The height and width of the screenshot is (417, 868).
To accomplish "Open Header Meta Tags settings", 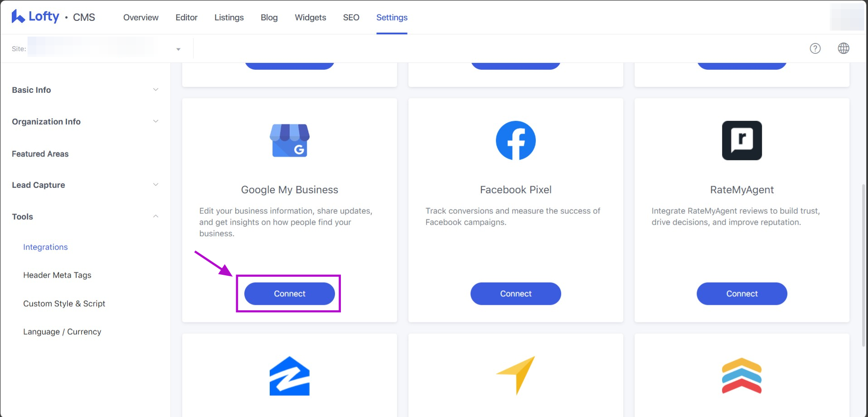I will 57,275.
